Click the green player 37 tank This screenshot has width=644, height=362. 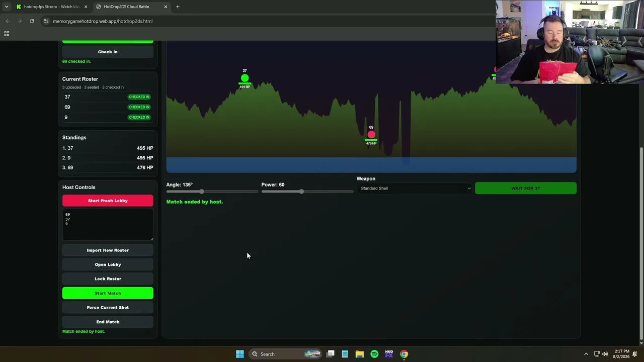[x=245, y=78]
